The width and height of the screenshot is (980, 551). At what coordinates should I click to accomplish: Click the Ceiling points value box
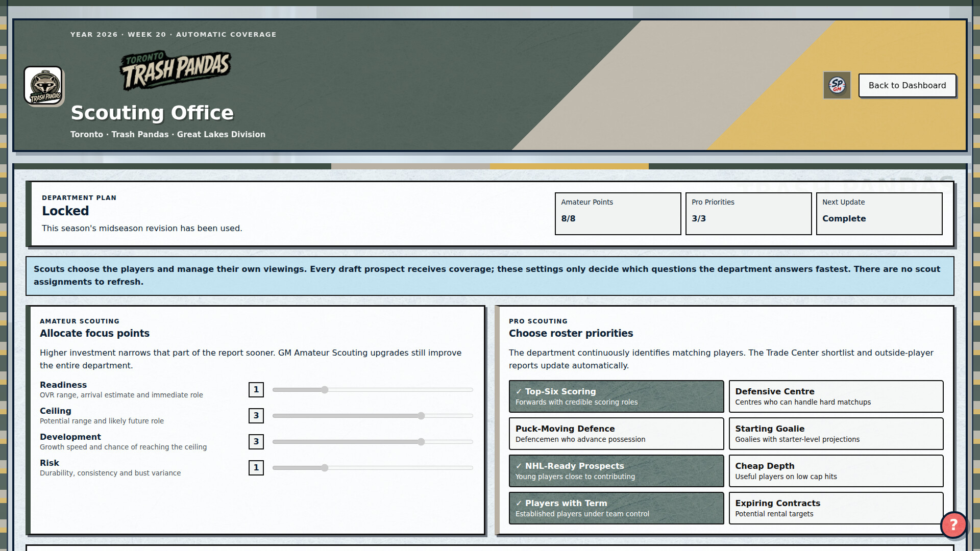pyautogui.click(x=256, y=416)
